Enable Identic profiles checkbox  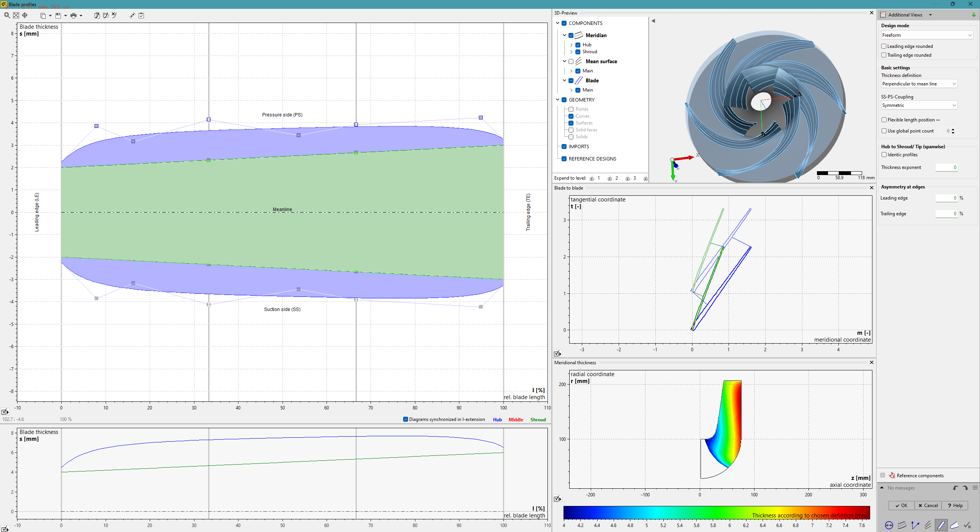point(884,154)
